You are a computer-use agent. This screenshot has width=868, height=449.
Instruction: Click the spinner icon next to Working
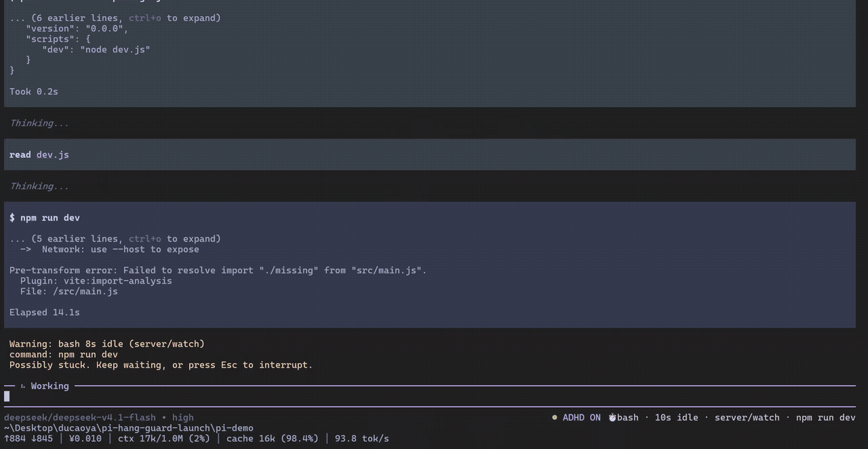tap(23, 386)
